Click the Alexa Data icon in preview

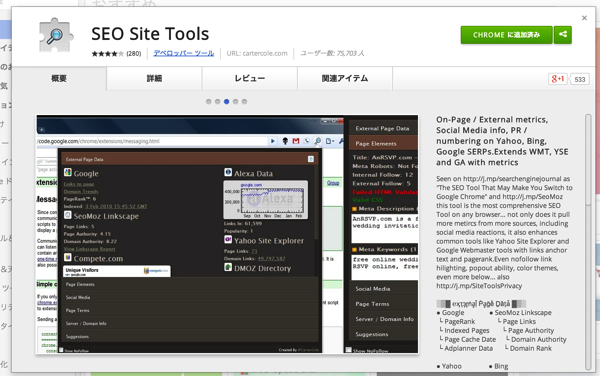pos(228,173)
